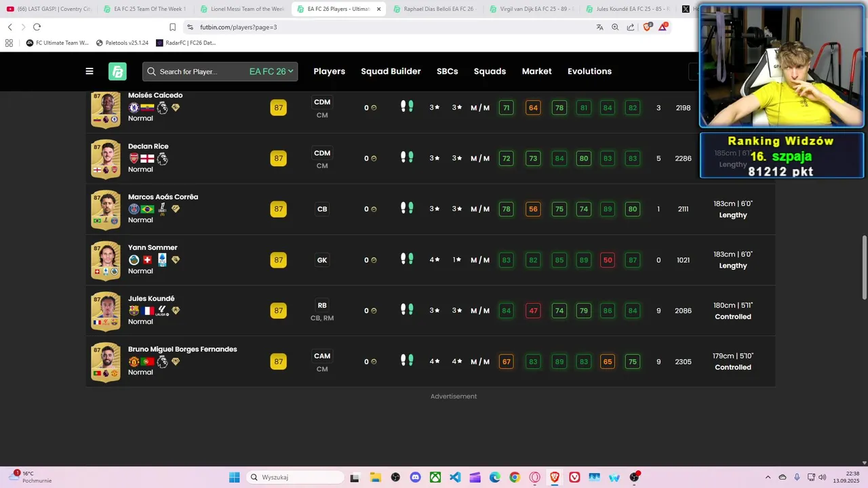Switch to Jules Koundé EA FC 25 tab
The height and width of the screenshot is (488, 868).
pyautogui.click(x=628, y=9)
